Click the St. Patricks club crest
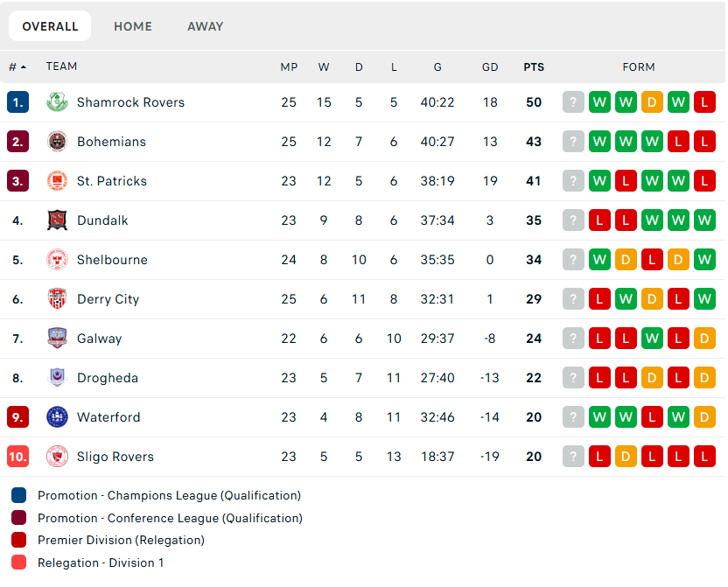 [57, 181]
